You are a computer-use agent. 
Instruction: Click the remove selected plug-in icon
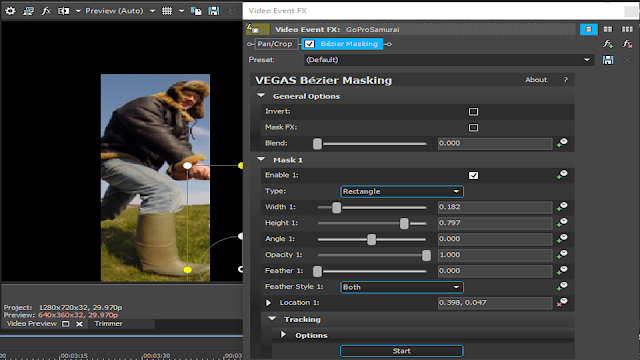[x=627, y=44]
